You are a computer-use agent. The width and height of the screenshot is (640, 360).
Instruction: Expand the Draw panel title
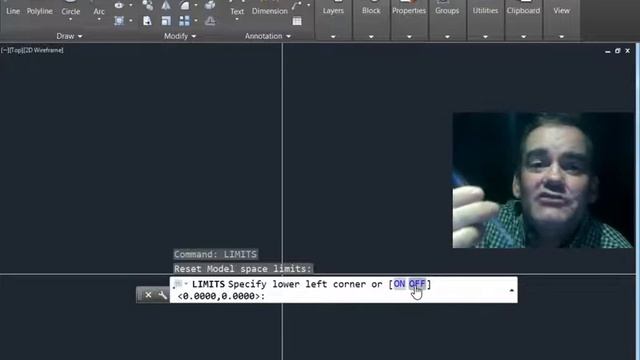tap(69, 36)
